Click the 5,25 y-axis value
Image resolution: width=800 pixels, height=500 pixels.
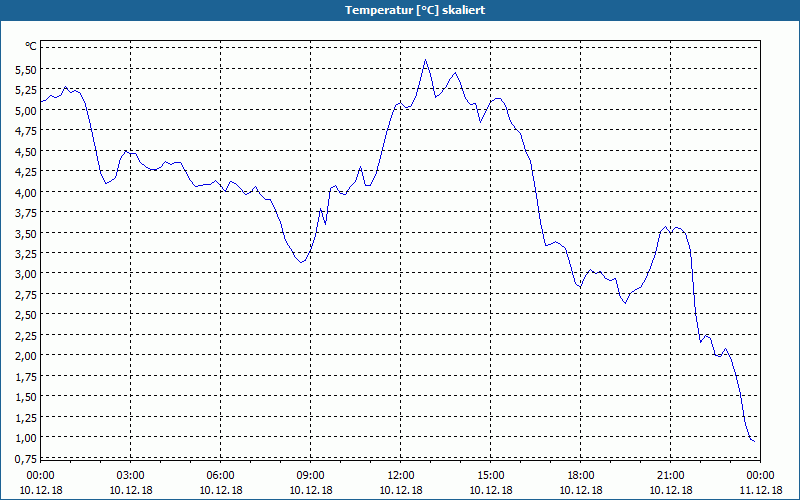tap(26, 90)
